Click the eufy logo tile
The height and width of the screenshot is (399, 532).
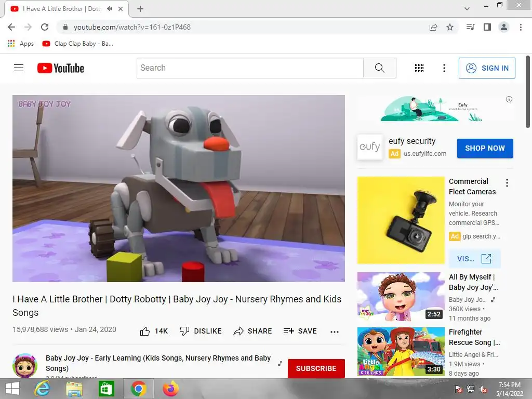click(370, 147)
